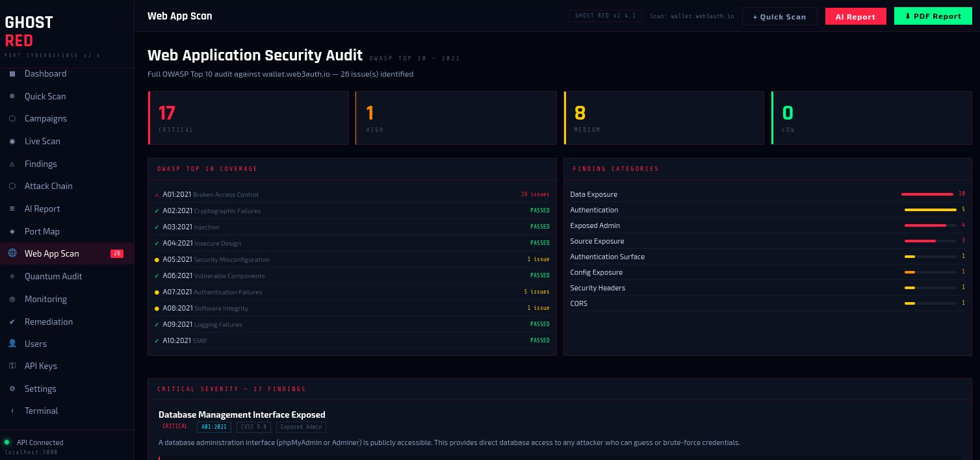The image size is (980, 460).
Task: Click the Quantum Audit atom icon
Action: click(12, 276)
